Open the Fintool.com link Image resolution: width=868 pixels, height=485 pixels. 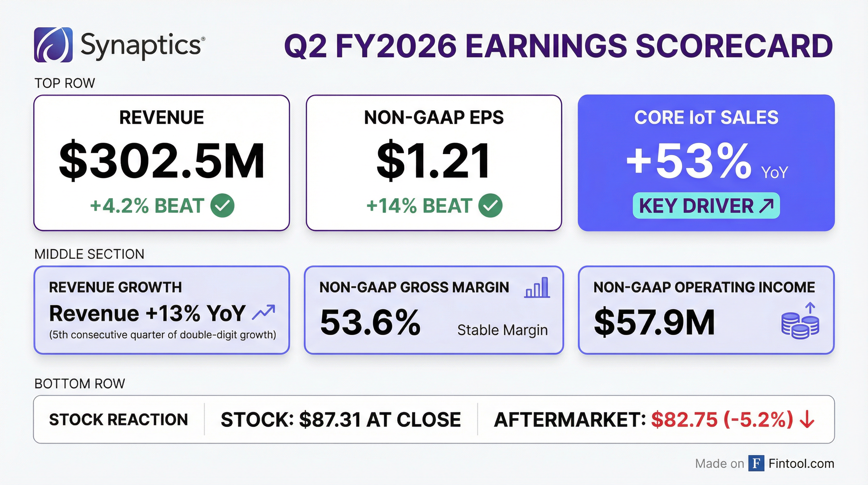(801, 464)
